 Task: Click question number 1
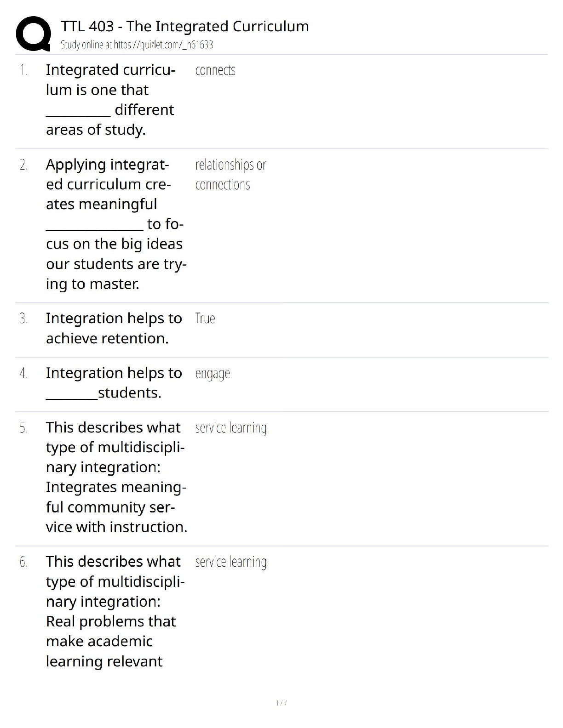[23, 70]
